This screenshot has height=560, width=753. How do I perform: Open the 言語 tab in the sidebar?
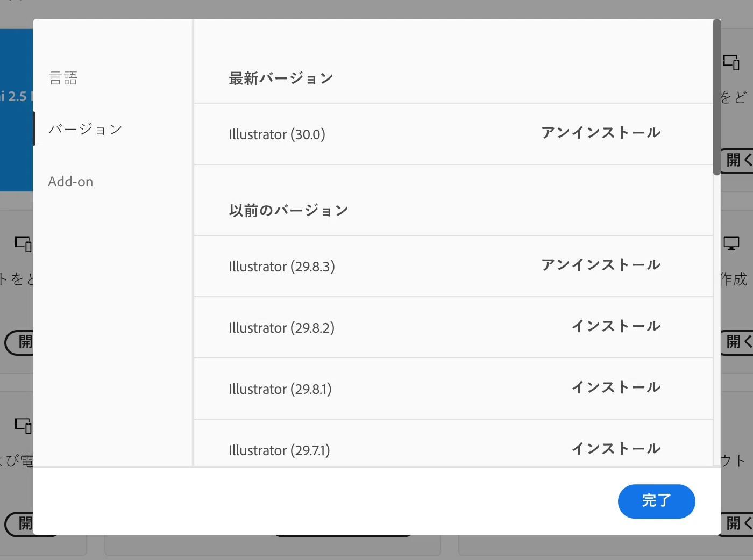tap(63, 78)
